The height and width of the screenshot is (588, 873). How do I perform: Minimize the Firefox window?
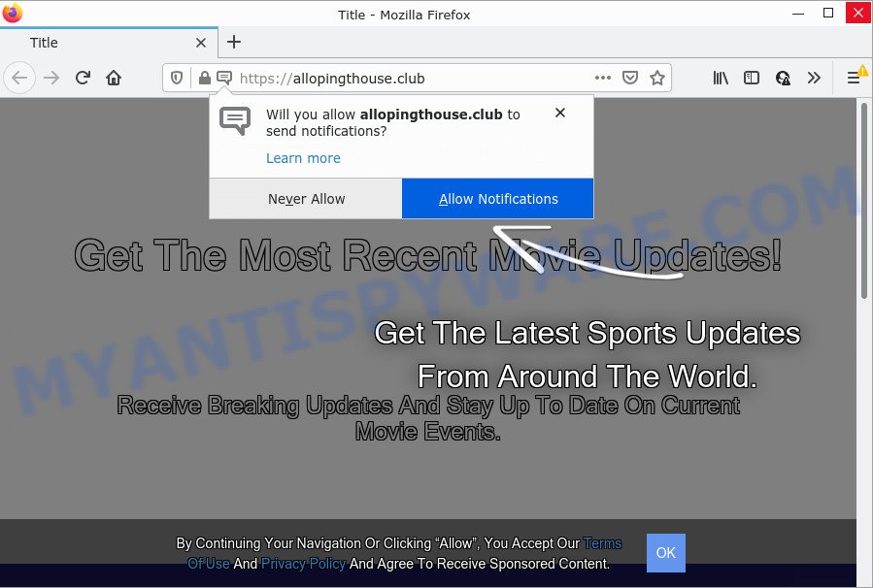(798, 14)
